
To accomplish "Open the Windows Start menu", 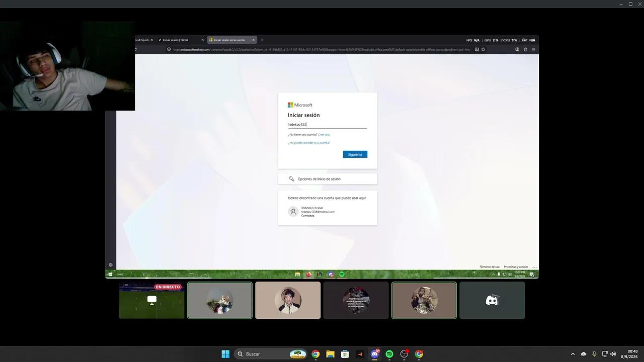I will 225,354.
